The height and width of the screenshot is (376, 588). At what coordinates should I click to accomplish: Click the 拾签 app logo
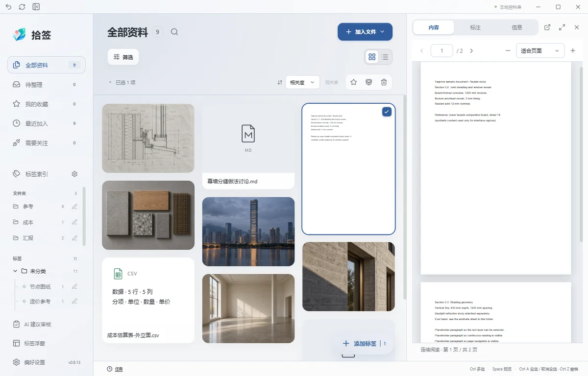tap(20, 34)
